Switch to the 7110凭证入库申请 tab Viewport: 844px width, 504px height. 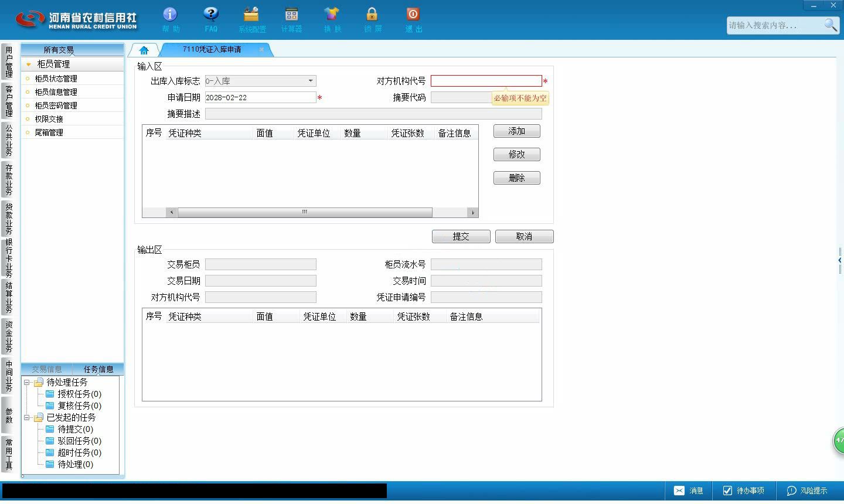tap(212, 50)
